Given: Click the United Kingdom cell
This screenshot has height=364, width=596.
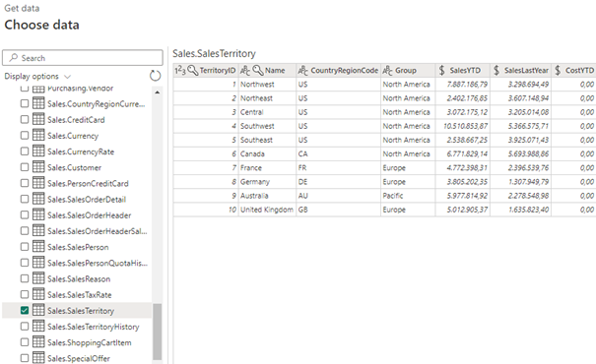Looking at the screenshot, I should [x=267, y=210].
